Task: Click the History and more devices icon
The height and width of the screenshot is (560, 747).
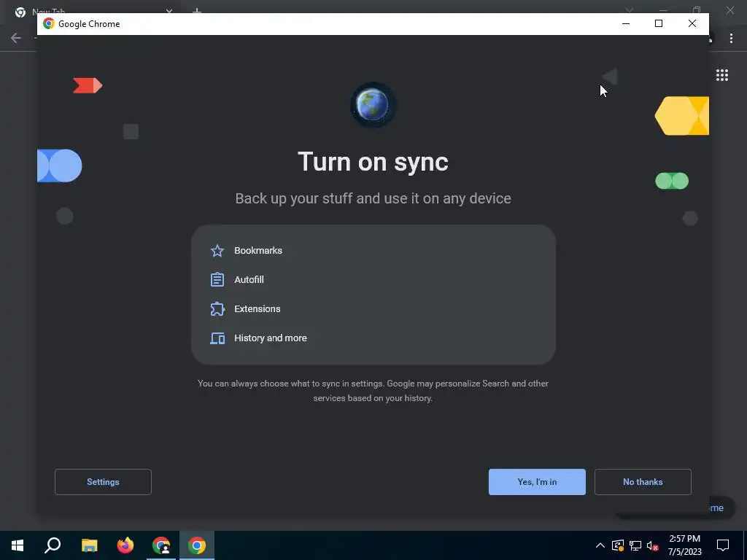Action: pos(217,338)
